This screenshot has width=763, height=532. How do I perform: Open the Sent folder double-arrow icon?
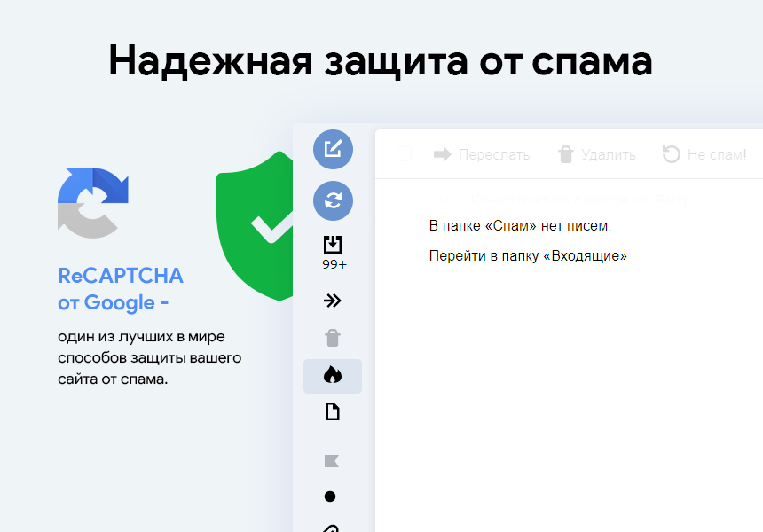pos(333,301)
